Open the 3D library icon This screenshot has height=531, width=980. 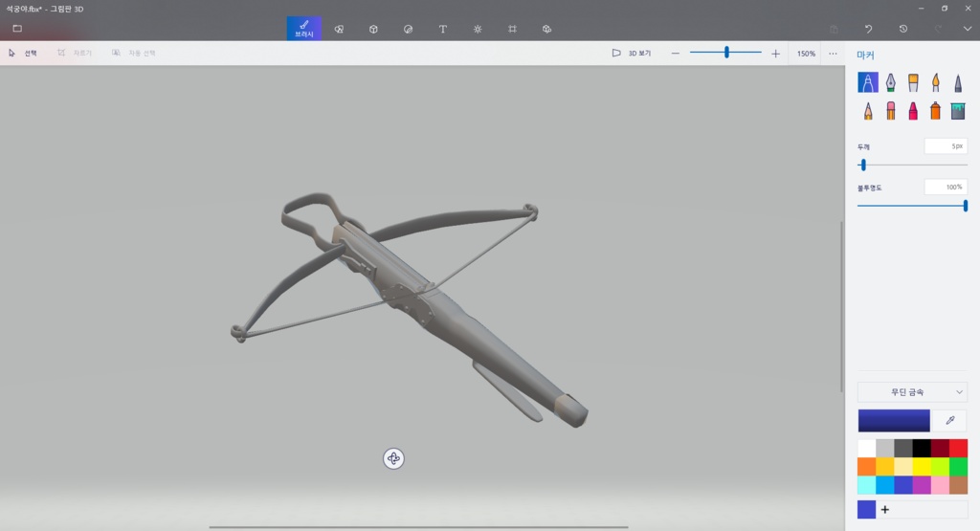546,29
